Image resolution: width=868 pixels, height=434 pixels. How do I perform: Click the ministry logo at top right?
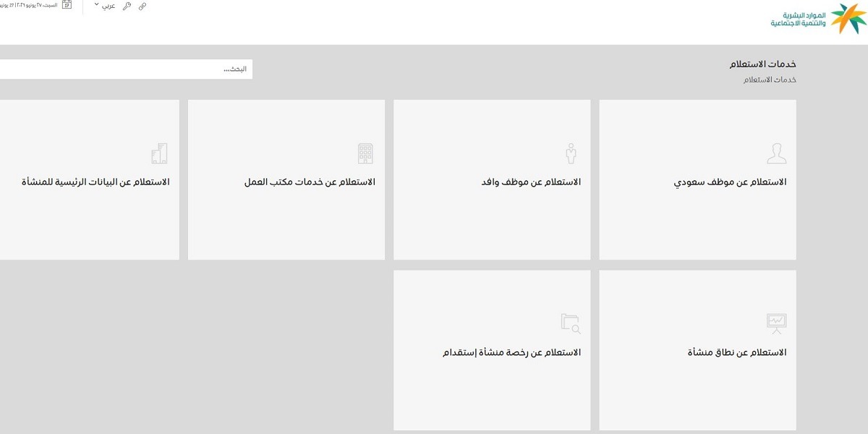pyautogui.click(x=818, y=18)
